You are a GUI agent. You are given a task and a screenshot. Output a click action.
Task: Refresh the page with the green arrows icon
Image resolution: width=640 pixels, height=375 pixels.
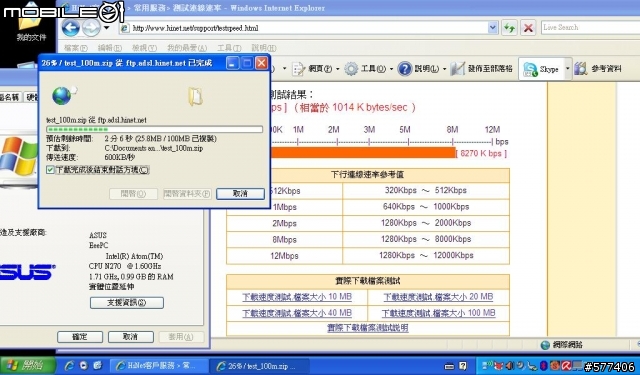click(x=509, y=28)
